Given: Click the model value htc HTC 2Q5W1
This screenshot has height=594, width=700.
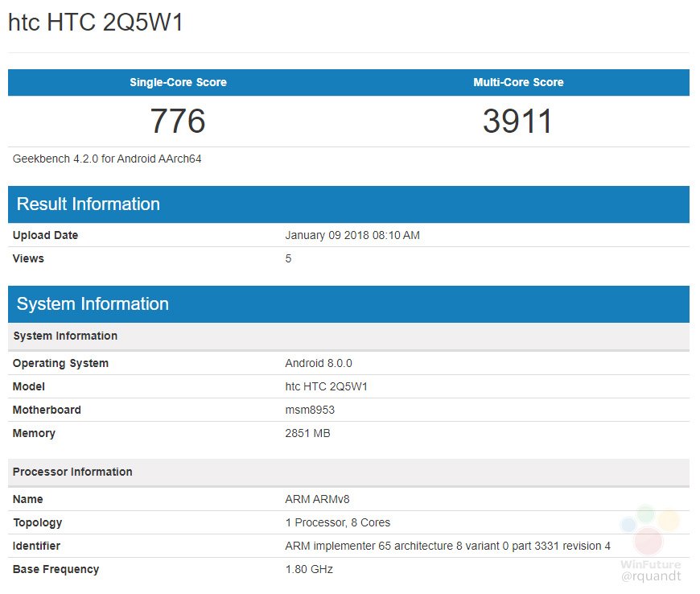Looking at the screenshot, I should click(327, 386).
